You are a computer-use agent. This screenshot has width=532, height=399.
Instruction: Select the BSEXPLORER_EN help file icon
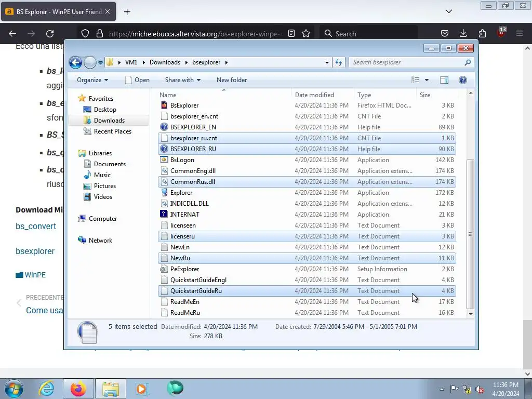pos(164,127)
